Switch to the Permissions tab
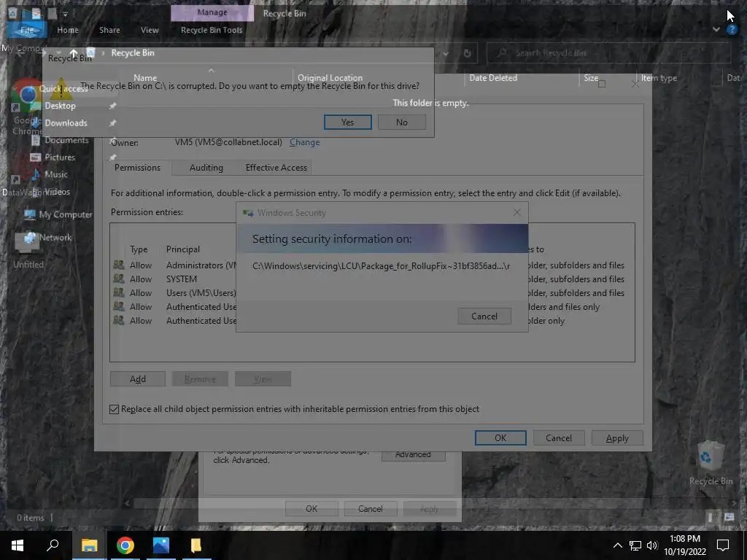747x560 pixels. coord(137,168)
